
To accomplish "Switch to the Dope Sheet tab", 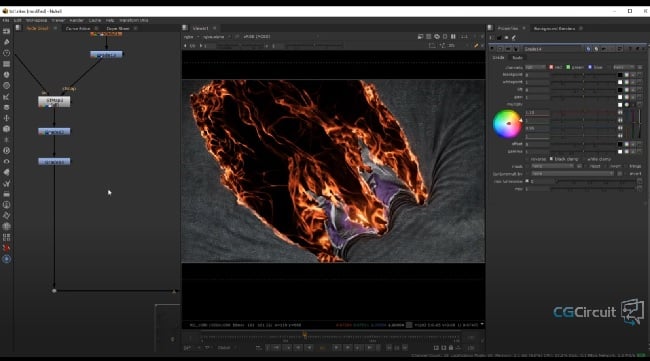I will pos(118,28).
